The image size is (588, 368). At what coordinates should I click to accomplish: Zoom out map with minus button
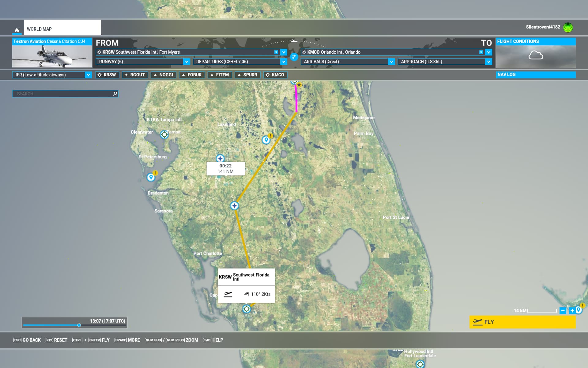(x=563, y=311)
